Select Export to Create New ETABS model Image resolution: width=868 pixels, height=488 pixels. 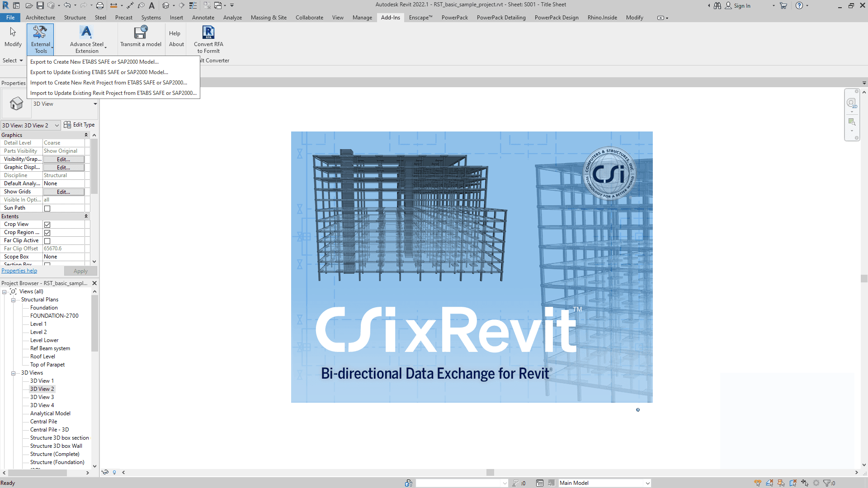point(94,62)
